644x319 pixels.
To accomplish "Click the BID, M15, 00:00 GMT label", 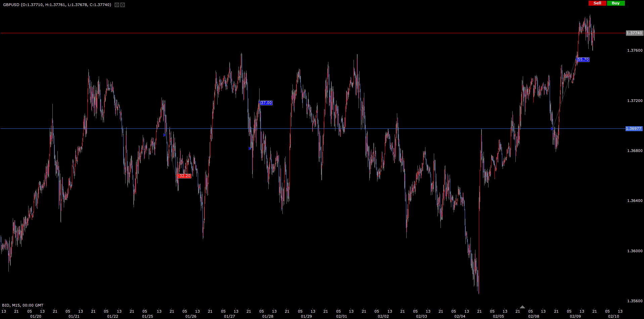I will [x=22, y=305].
